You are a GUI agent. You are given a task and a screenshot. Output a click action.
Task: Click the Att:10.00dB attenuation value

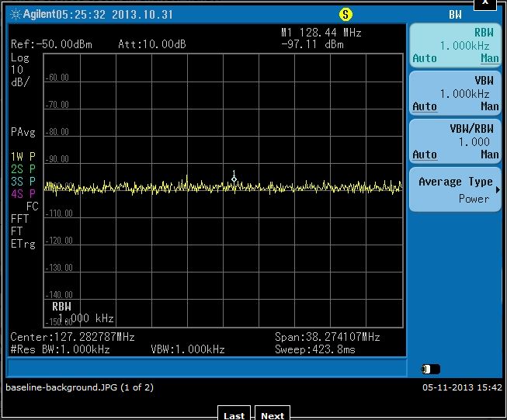coord(152,44)
